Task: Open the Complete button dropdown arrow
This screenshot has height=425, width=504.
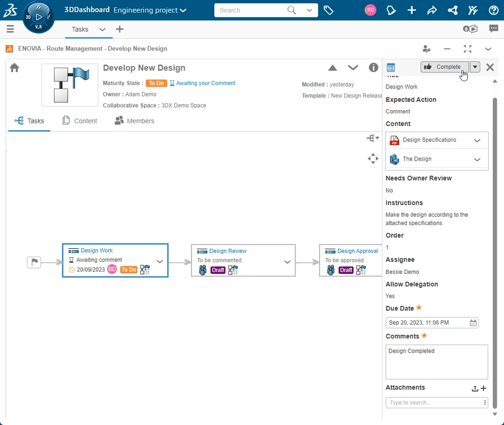Action: point(475,67)
